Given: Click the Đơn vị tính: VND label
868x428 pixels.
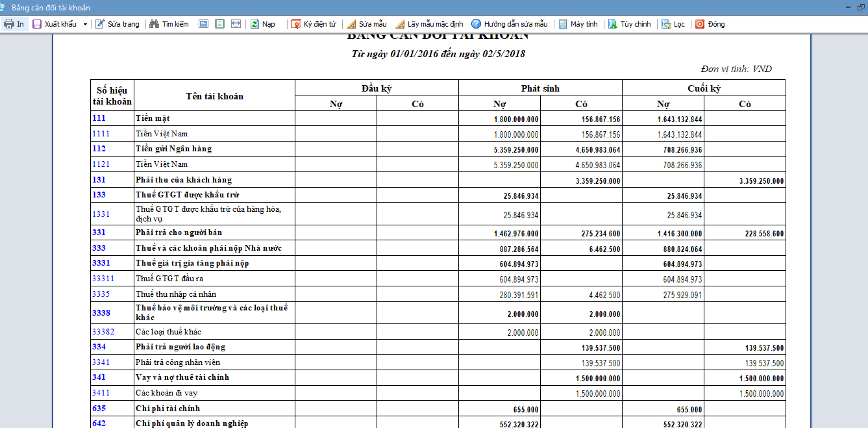Looking at the screenshot, I should pyautogui.click(x=736, y=69).
